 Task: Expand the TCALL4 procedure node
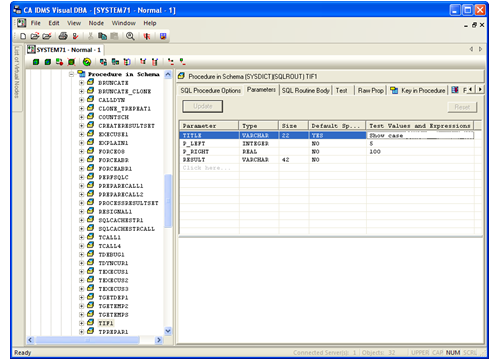click(81, 246)
